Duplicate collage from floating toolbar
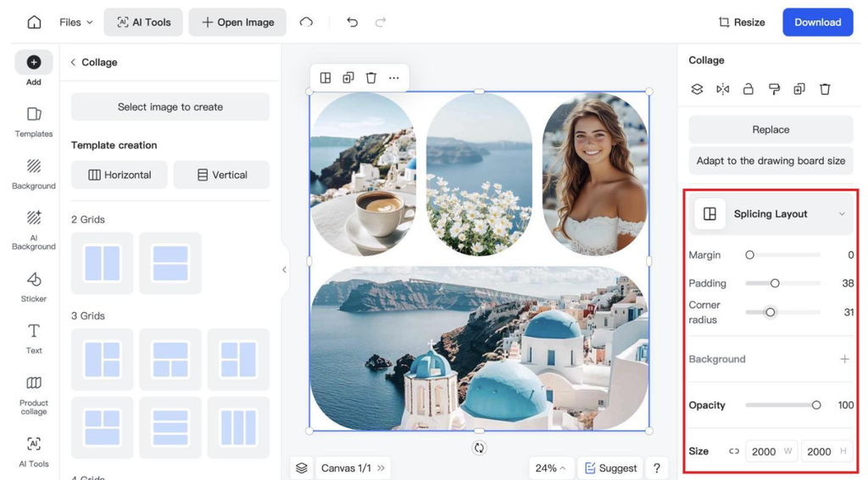 348,77
